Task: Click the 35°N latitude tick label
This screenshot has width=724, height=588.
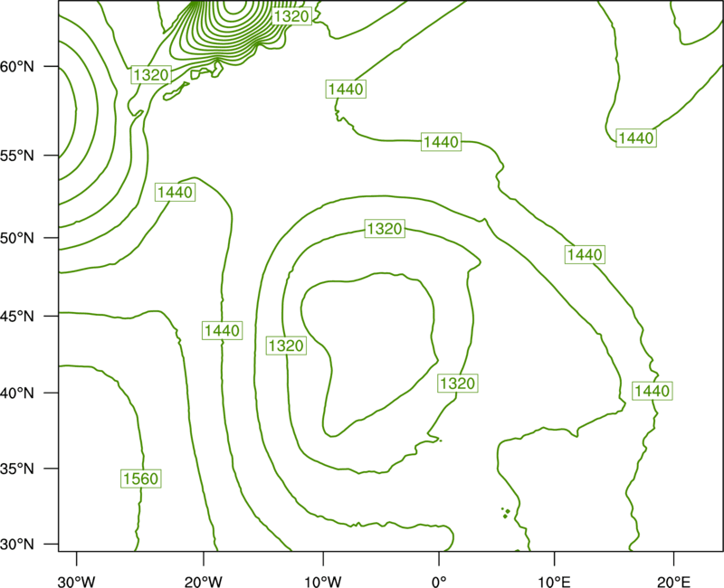Action: tap(17, 469)
